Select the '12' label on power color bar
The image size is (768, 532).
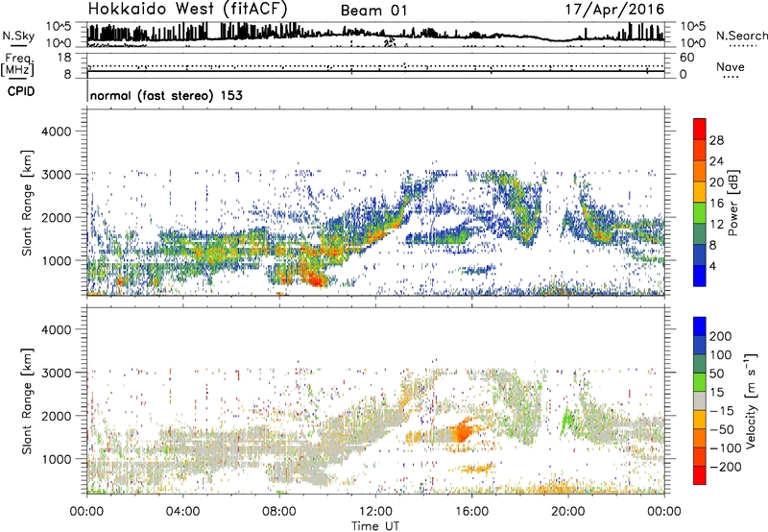(x=716, y=225)
